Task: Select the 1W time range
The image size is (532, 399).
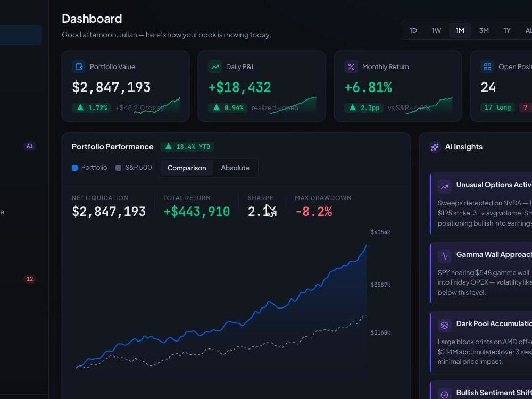Action: (436, 30)
